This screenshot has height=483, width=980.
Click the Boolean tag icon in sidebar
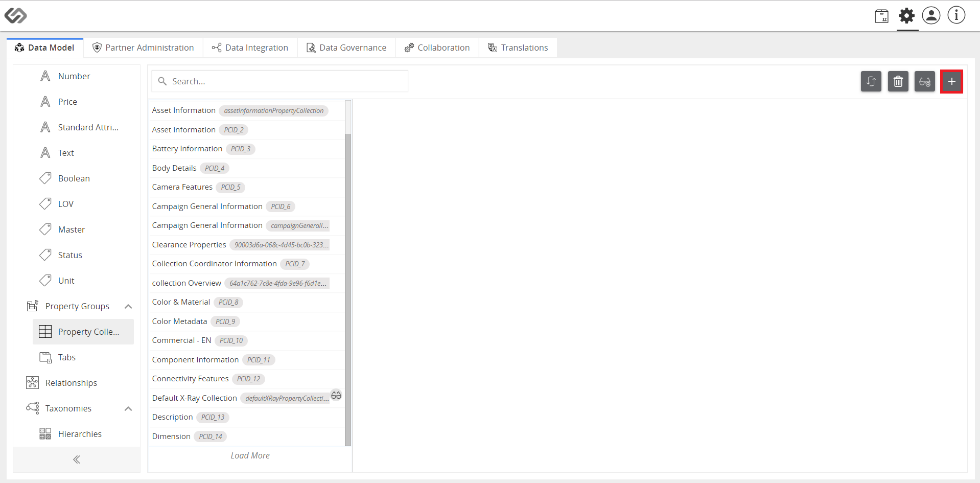pyautogui.click(x=45, y=178)
